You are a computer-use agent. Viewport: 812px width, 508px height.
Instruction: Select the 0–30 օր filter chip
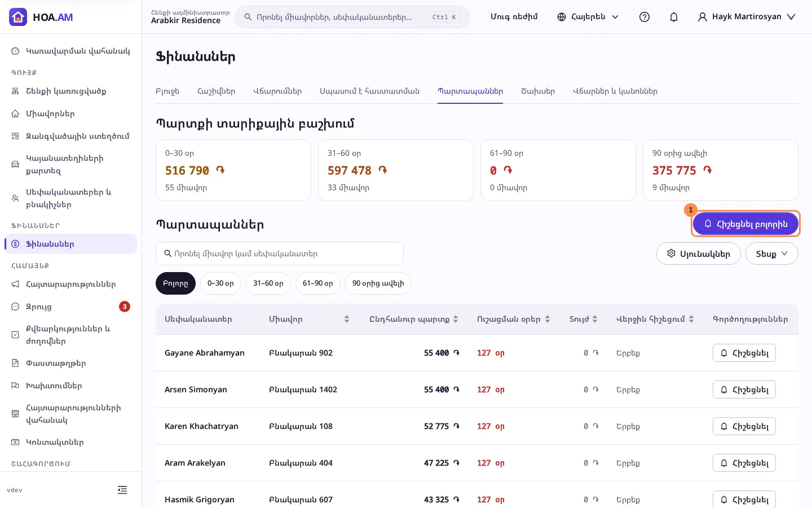pos(220,283)
